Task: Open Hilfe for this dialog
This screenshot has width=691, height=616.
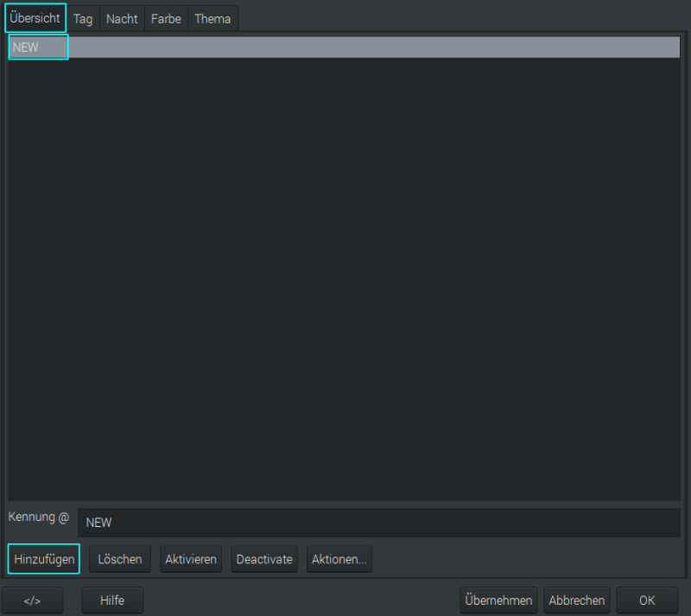Action: coord(112,600)
